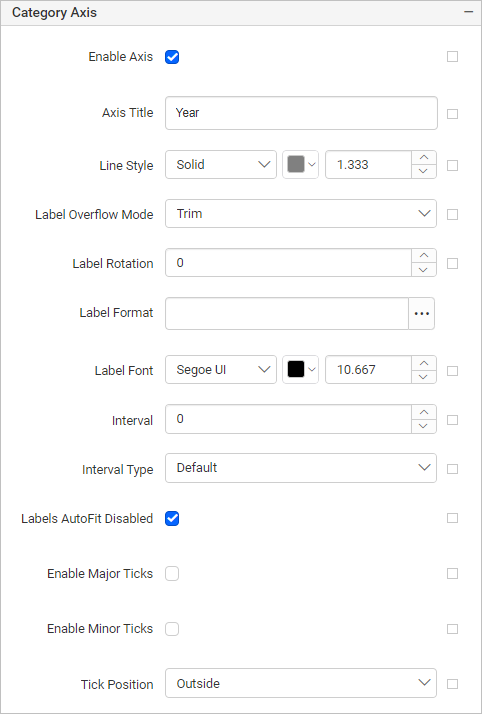Uncheck the Enable Axis checkbox
482x714 pixels.
click(x=172, y=57)
